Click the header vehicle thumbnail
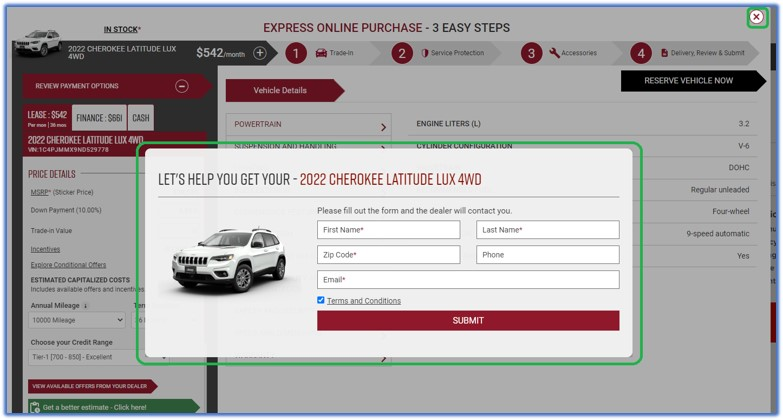The height and width of the screenshot is (420, 783). (38, 43)
